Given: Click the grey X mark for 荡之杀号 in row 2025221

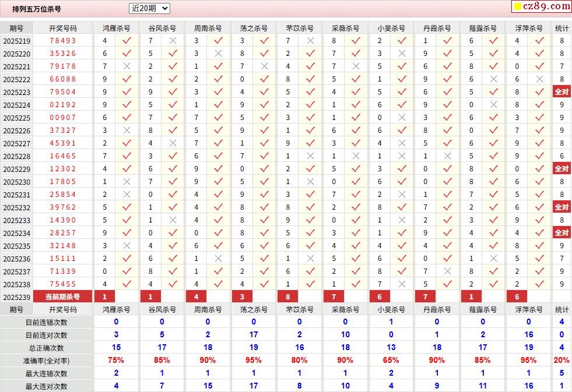Looking at the screenshot, I should click(x=265, y=66).
